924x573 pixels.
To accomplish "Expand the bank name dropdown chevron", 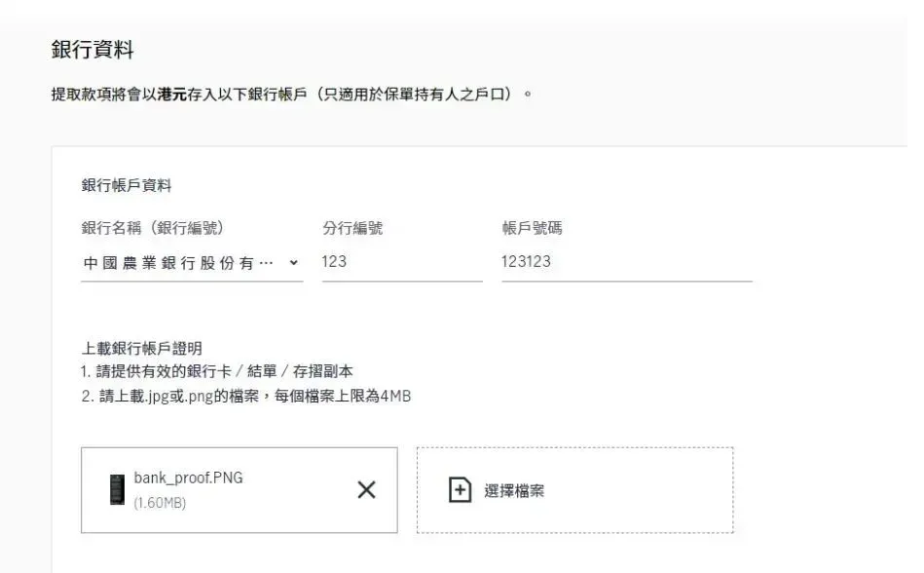I will [x=293, y=262].
